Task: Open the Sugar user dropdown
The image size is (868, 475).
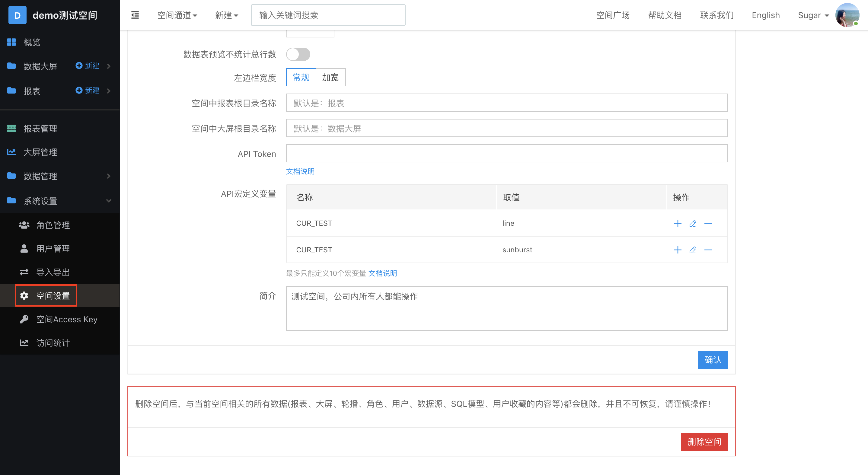Action: click(813, 15)
